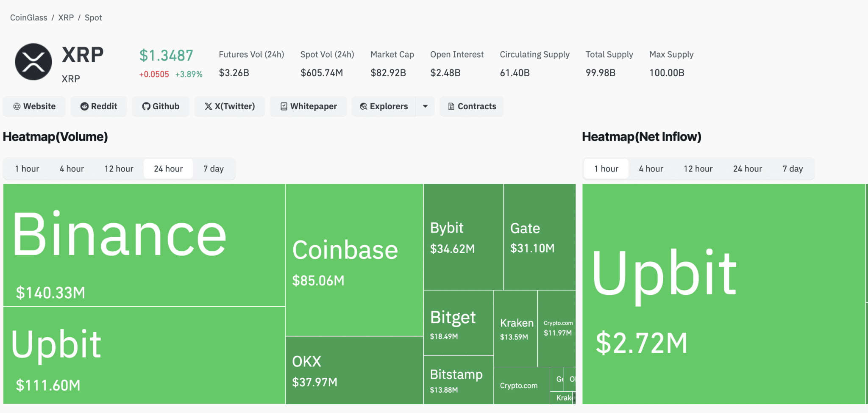Viewport: 868px width, 413px height.
Task: Select 7 day on Volume heatmap
Action: [x=213, y=169]
